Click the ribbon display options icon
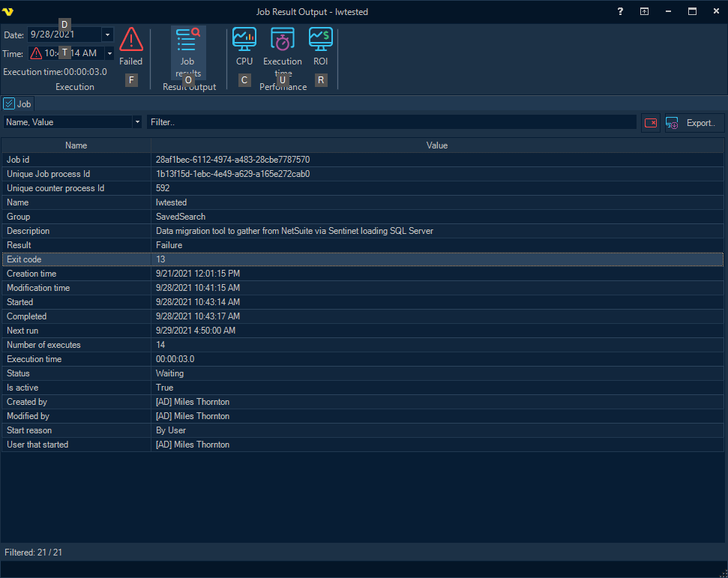 tap(644, 11)
